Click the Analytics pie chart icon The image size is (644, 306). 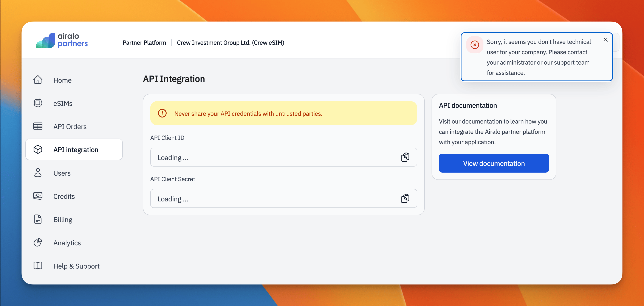38,243
